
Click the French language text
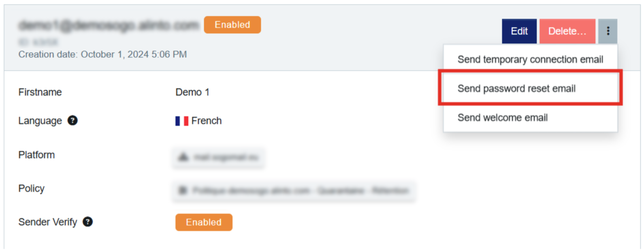click(206, 121)
